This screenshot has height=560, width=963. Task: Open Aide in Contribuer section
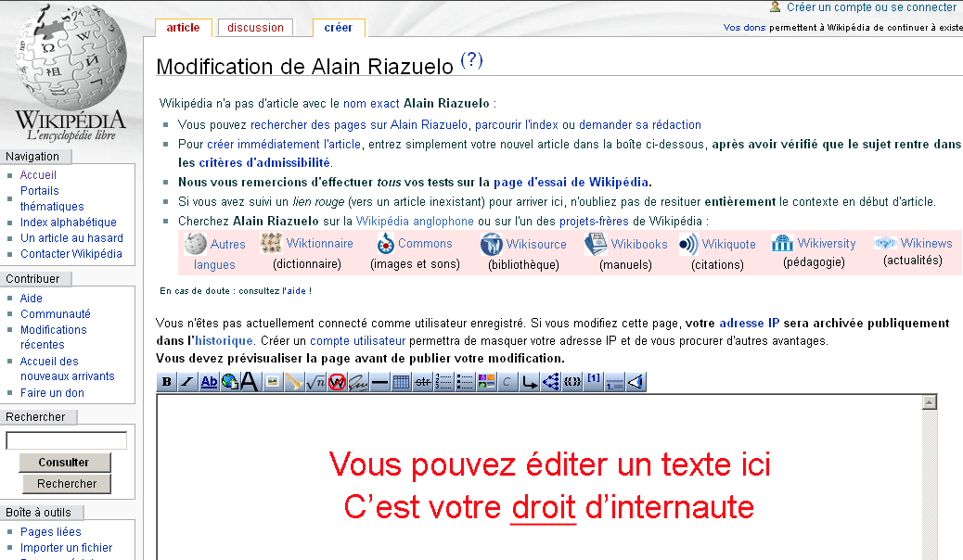point(32,299)
